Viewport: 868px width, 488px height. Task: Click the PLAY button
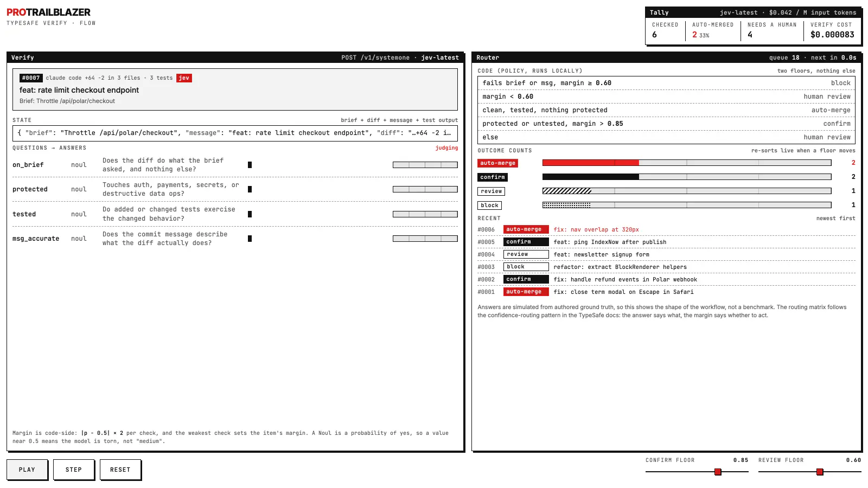(x=27, y=470)
